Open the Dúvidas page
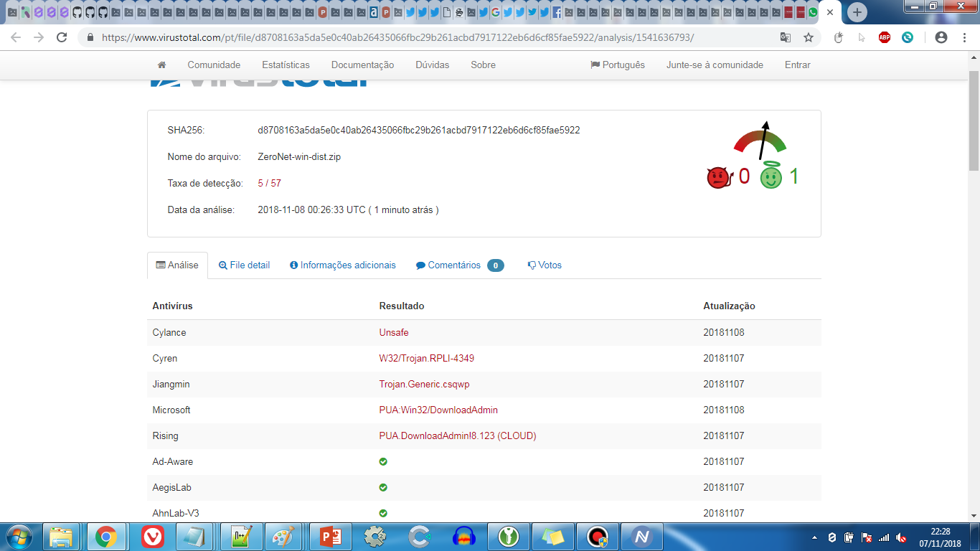The width and height of the screenshot is (980, 551). coord(432,65)
